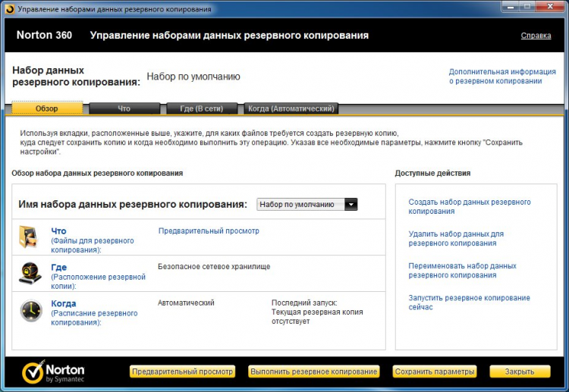Close the window with the red X
This screenshot has width=569, height=392.
(551, 7)
